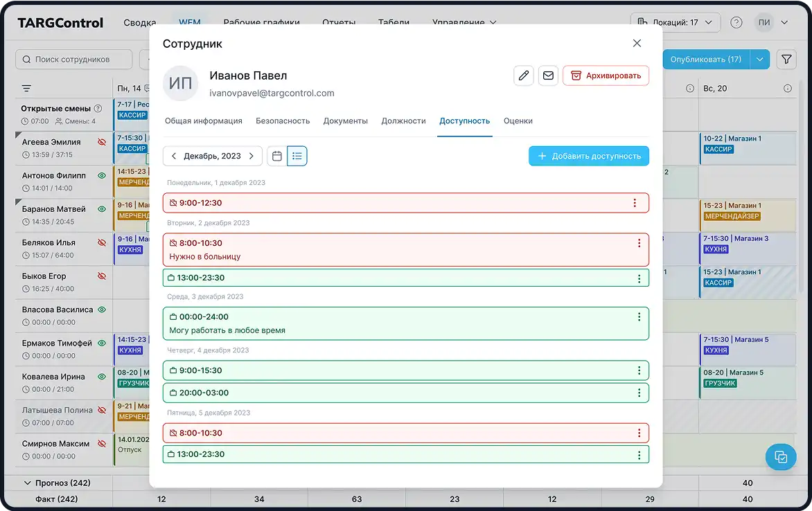This screenshot has width=812, height=511.
Task: Click Добавить доступность button
Action: [589, 156]
